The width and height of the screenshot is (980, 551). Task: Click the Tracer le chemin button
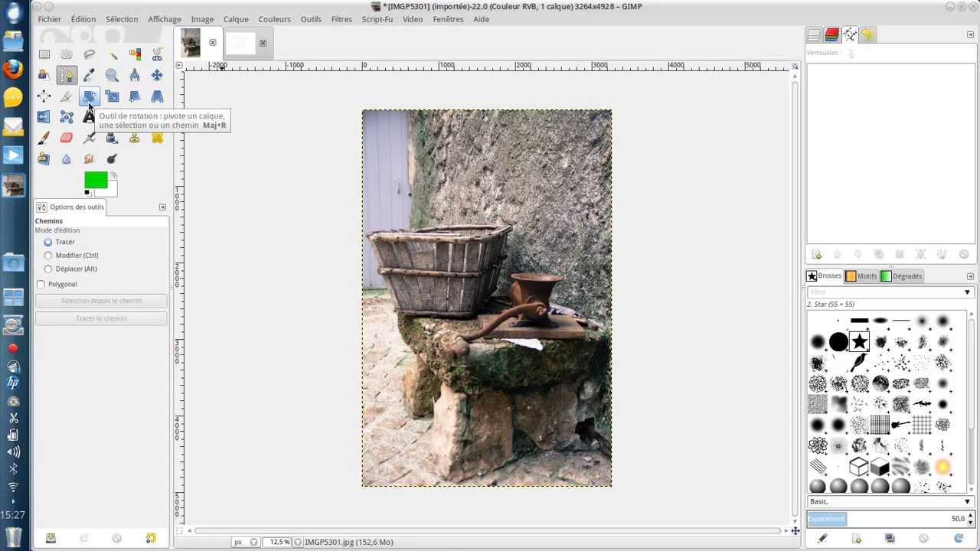[101, 318]
